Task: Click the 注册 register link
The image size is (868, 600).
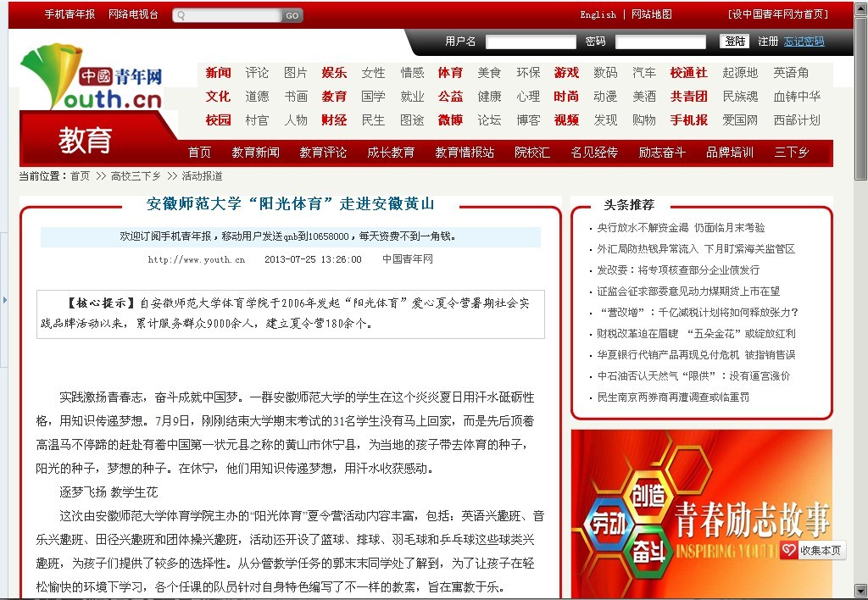Action: coord(768,42)
